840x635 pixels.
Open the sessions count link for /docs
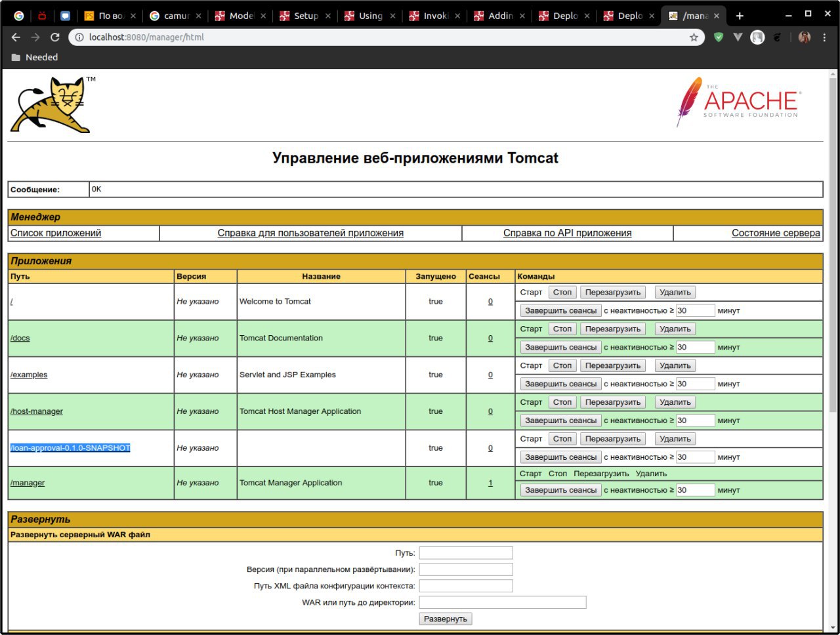(x=490, y=338)
